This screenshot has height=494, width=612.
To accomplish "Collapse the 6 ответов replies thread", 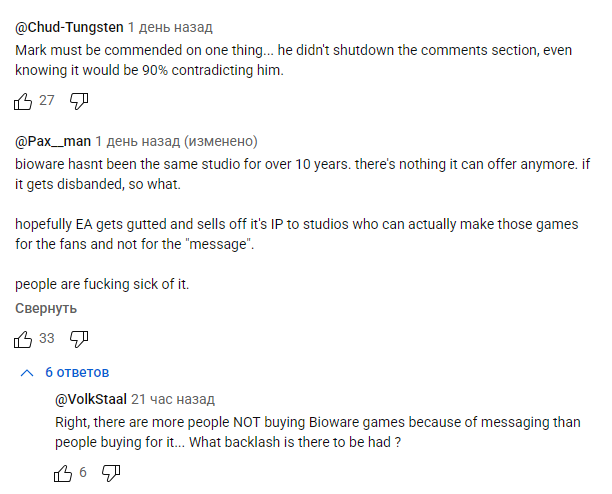I will click(x=77, y=373).
